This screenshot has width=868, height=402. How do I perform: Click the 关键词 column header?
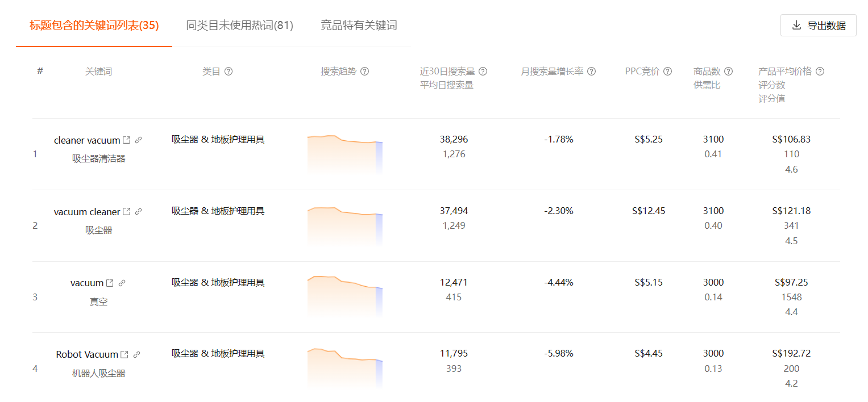(98, 72)
